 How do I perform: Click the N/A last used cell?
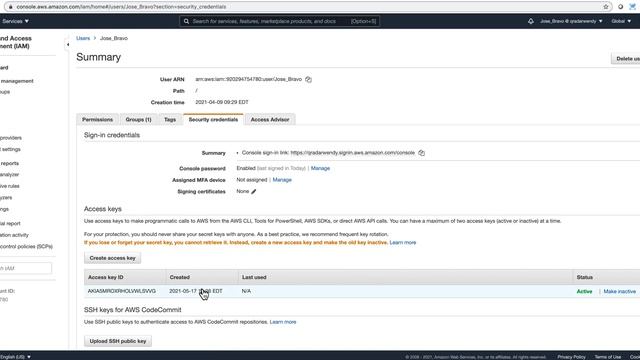click(x=246, y=291)
